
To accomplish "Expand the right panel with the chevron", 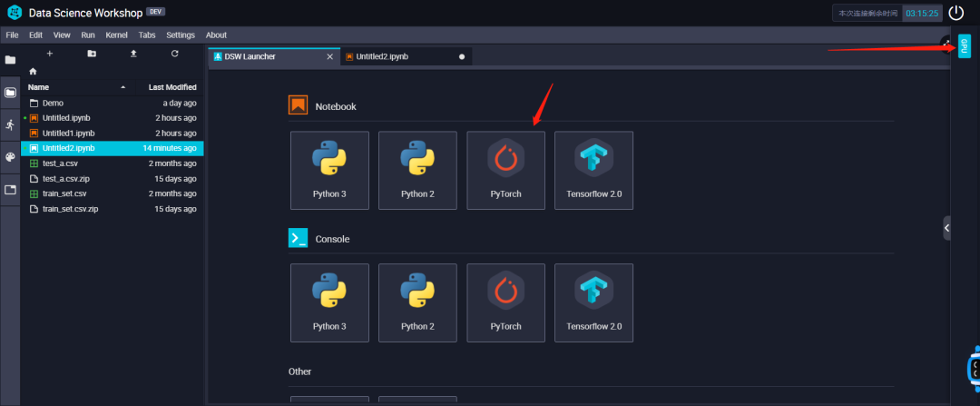I will click(946, 228).
